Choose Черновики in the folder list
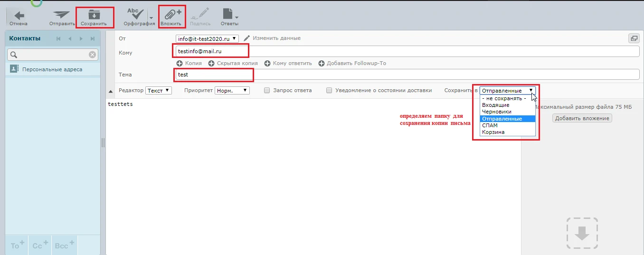Screen dimensions: 644x255 tap(496, 112)
